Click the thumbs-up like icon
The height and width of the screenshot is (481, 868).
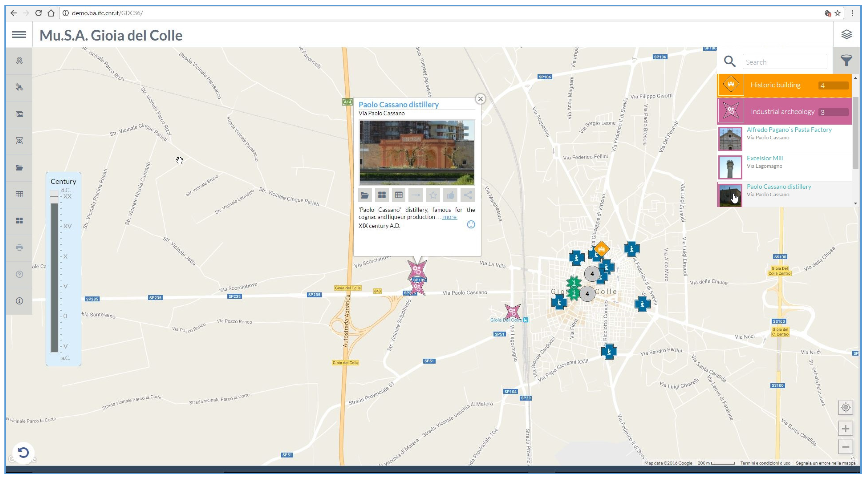pyautogui.click(x=450, y=195)
